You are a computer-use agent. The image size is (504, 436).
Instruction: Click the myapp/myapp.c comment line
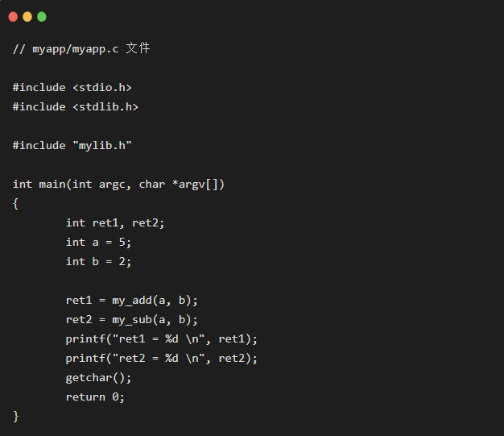[81, 48]
